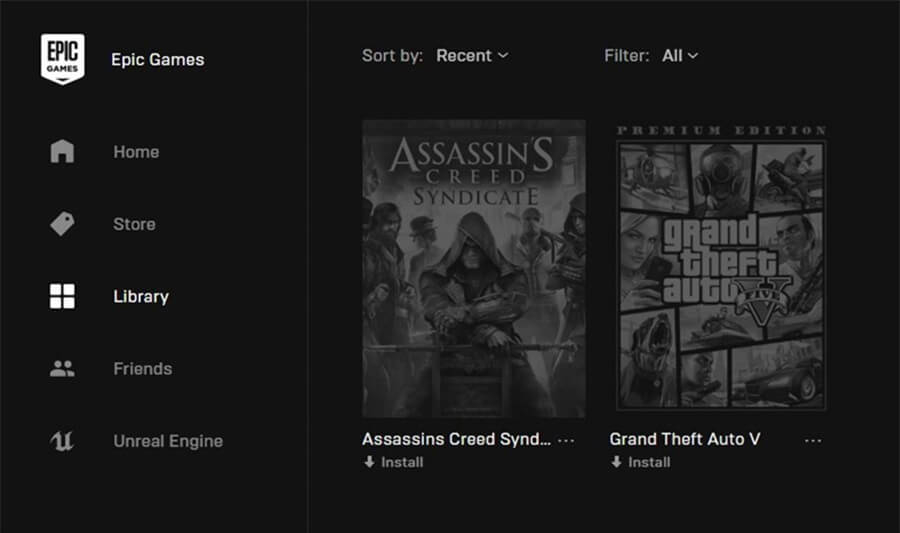Image resolution: width=900 pixels, height=533 pixels.
Task: Click the Grand Theft Auto V cover art
Action: pos(721,268)
